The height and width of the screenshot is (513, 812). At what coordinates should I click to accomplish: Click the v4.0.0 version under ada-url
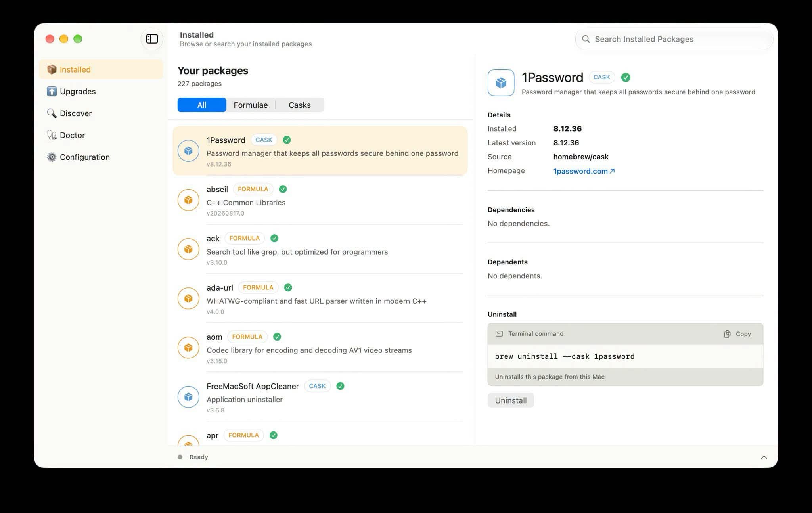click(x=215, y=312)
